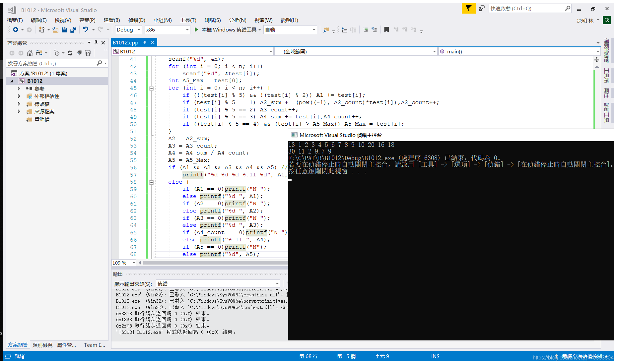Click the editor split-window handle icon
The height and width of the screenshot is (364, 617).
pos(597,60)
